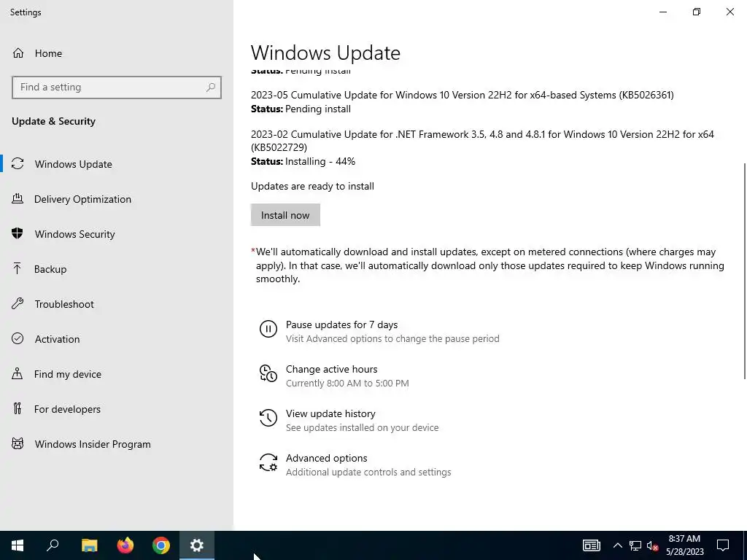Go to Home in Settings sidebar
Screen dimensions: 747x560
[x=117, y=52]
